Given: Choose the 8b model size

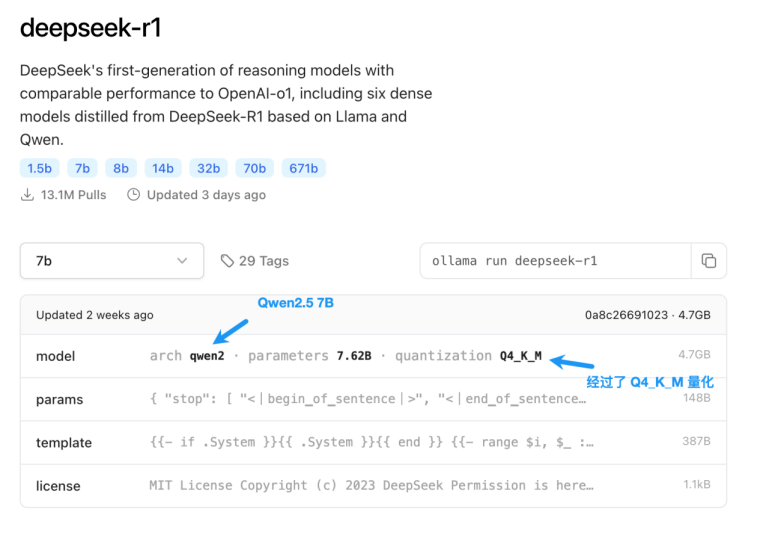Looking at the screenshot, I should (x=121, y=168).
